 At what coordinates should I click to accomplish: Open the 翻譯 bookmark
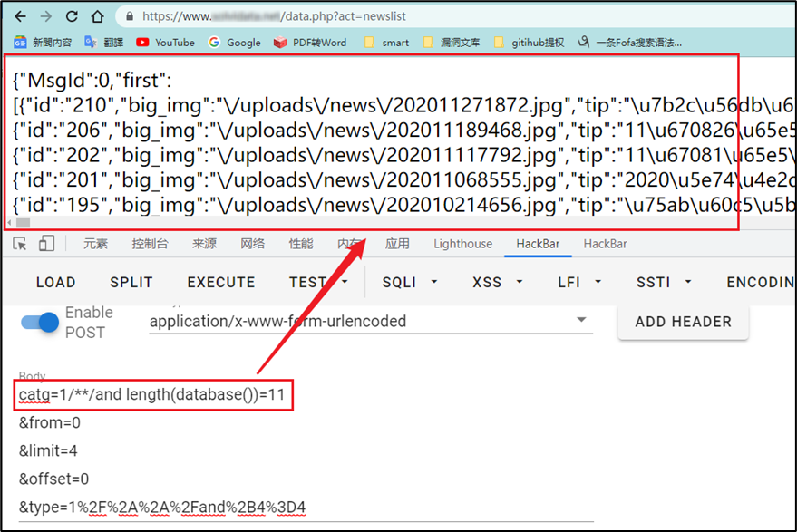(x=104, y=43)
